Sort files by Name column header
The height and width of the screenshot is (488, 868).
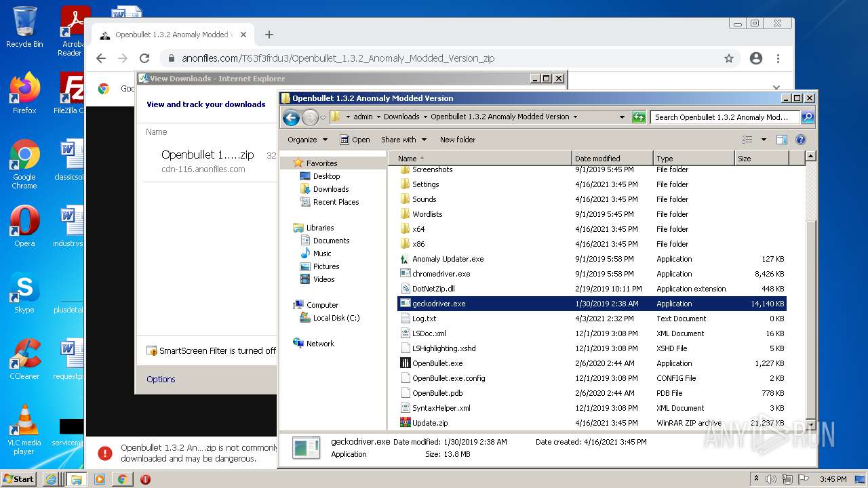pyautogui.click(x=481, y=159)
